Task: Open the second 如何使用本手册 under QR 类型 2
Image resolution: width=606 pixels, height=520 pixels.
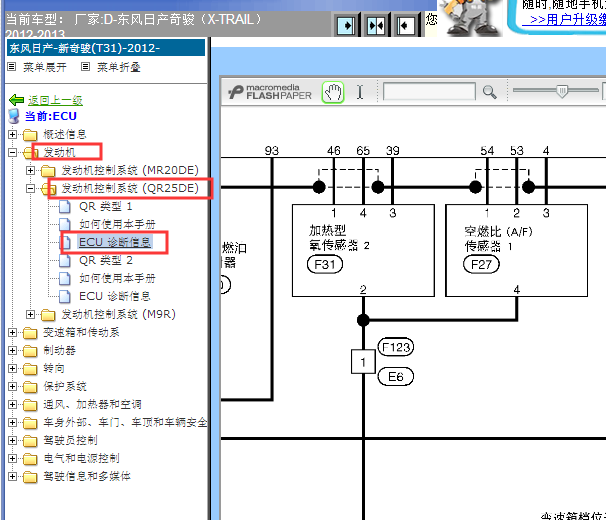Action: tap(117, 278)
